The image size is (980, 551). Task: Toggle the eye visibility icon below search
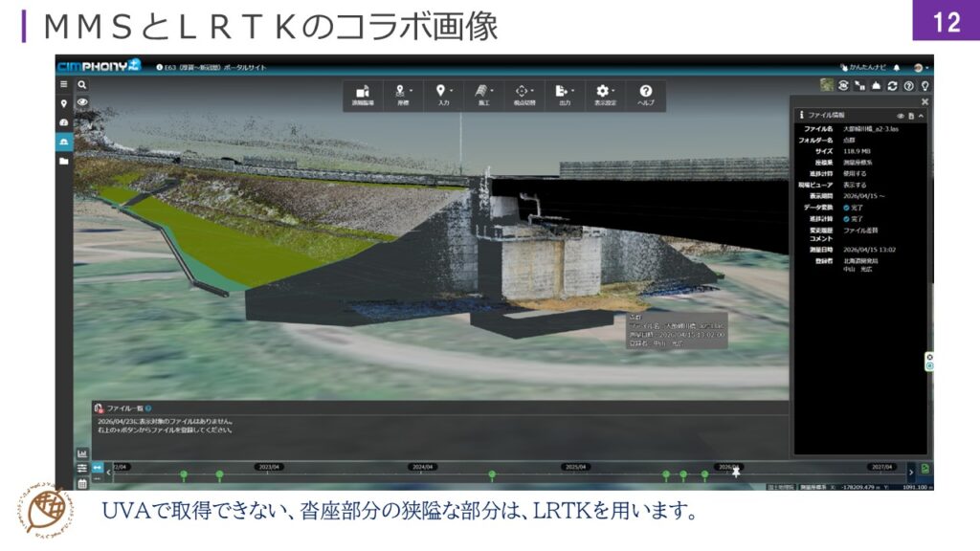click(x=82, y=102)
